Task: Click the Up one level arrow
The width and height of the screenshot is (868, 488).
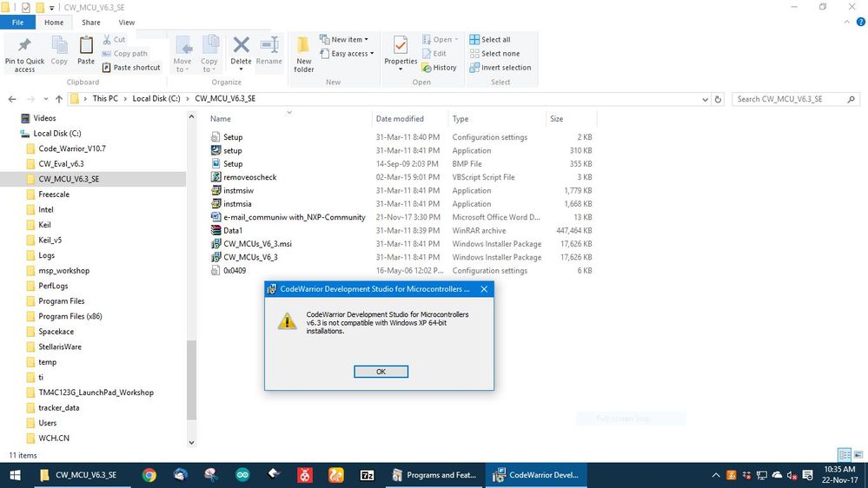Action: click(59, 99)
